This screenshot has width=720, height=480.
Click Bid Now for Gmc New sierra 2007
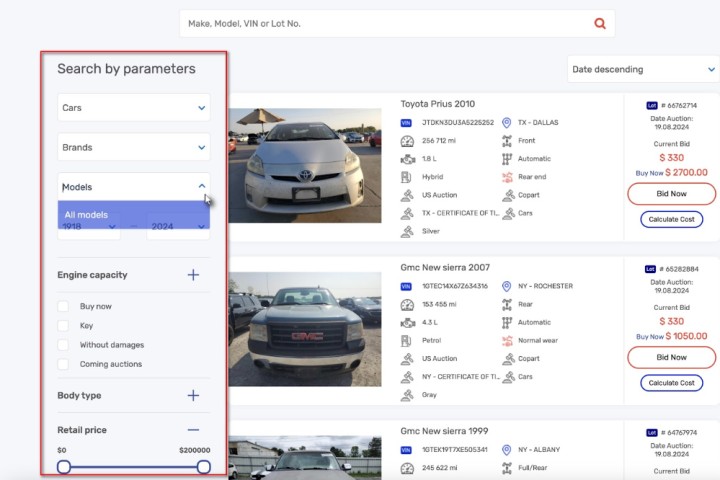[x=671, y=357]
